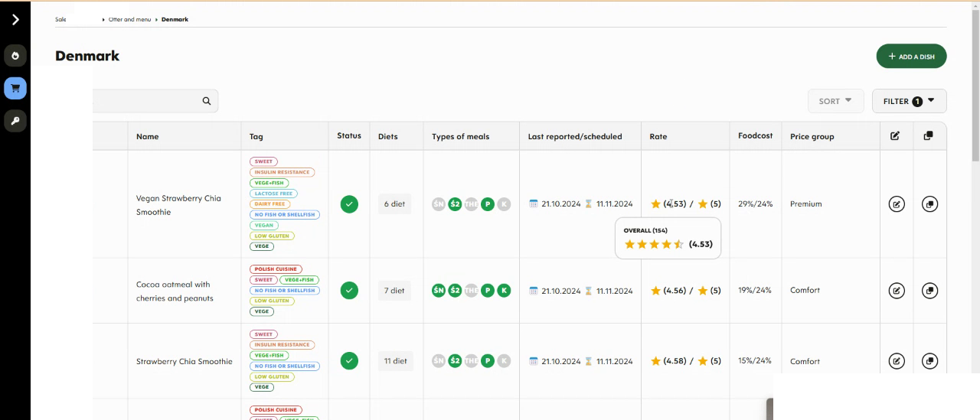
Task: Click the Name column header
Action: click(148, 136)
